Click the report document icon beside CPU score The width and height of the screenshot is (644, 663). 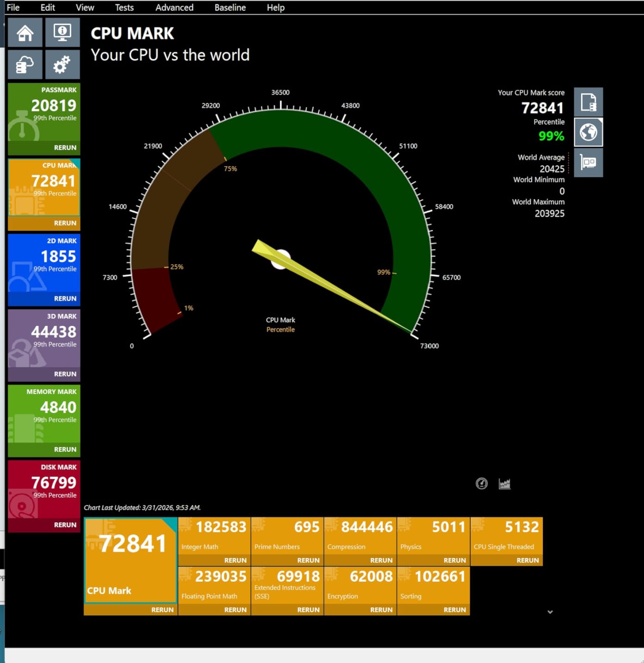tap(589, 102)
